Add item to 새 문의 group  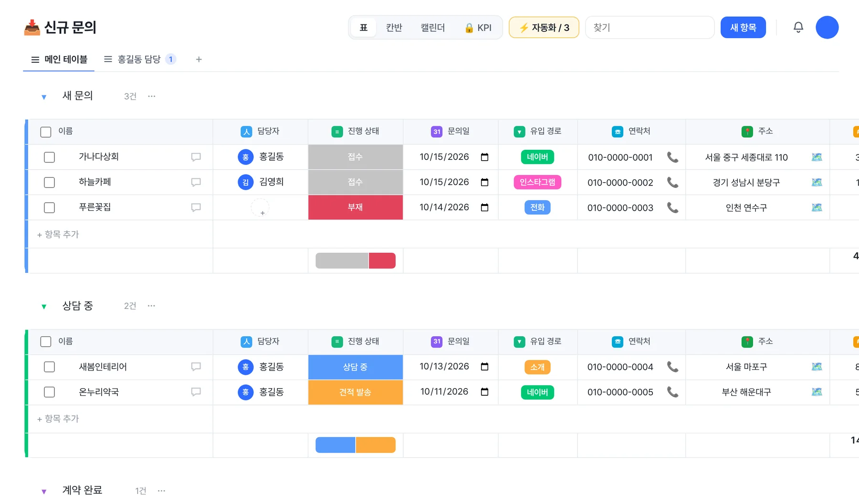(58, 235)
